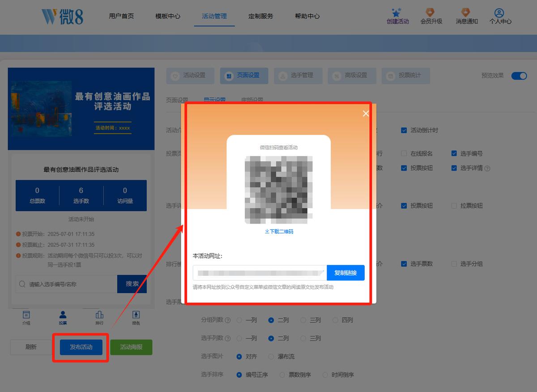
Task: Click the 投票统计 tab icon
Action: click(x=391, y=76)
